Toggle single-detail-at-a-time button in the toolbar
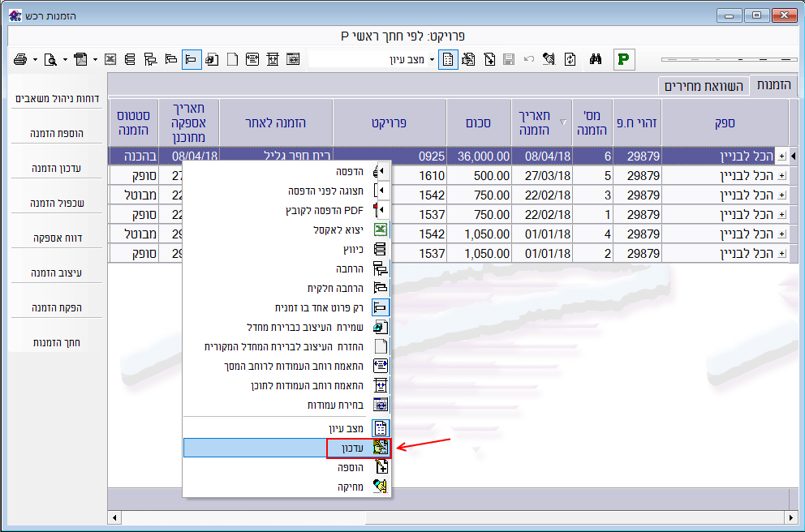The width and height of the screenshot is (805, 532). pyautogui.click(x=191, y=59)
